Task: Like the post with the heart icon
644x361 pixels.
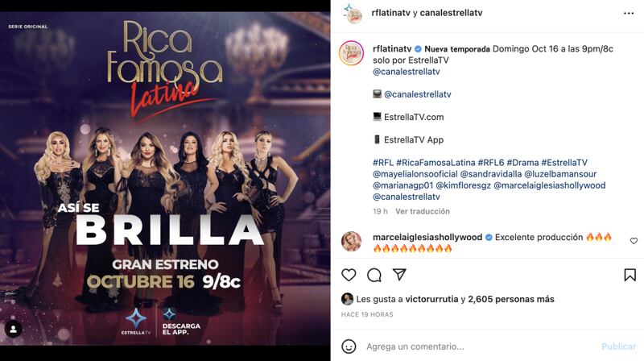Action: [349, 275]
